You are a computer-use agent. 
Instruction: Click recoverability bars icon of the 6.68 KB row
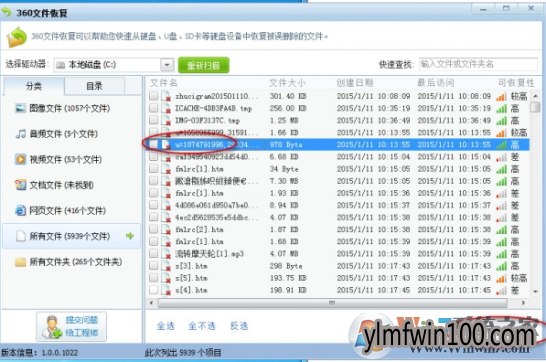(x=501, y=157)
